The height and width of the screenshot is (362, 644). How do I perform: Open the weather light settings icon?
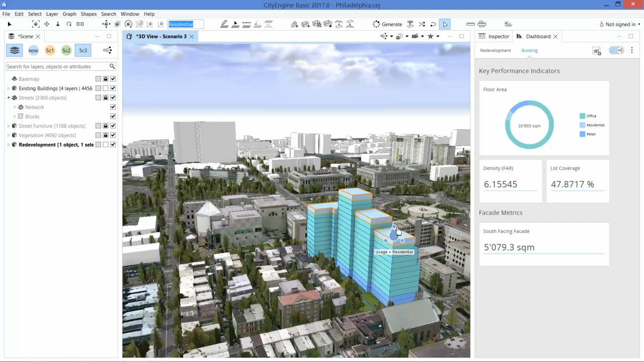(x=508, y=24)
